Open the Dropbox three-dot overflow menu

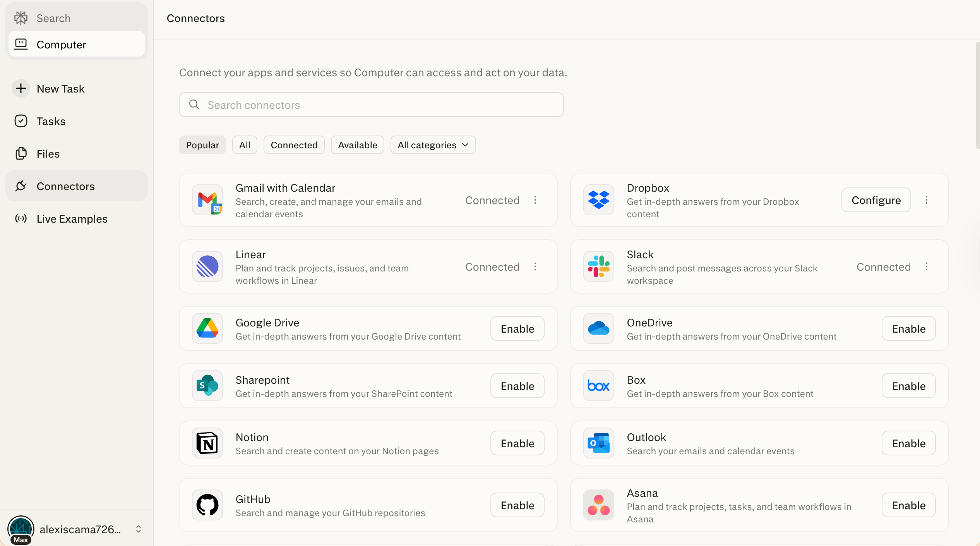[927, 200]
